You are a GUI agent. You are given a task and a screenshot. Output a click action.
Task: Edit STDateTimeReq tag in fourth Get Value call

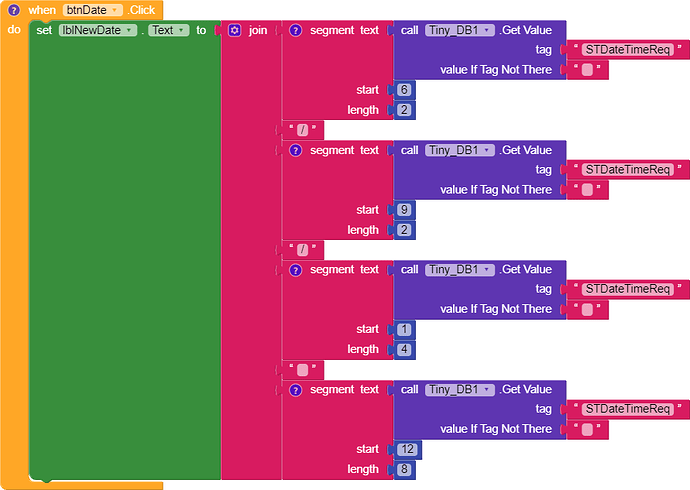pyautogui.click(x=628, y=409)
